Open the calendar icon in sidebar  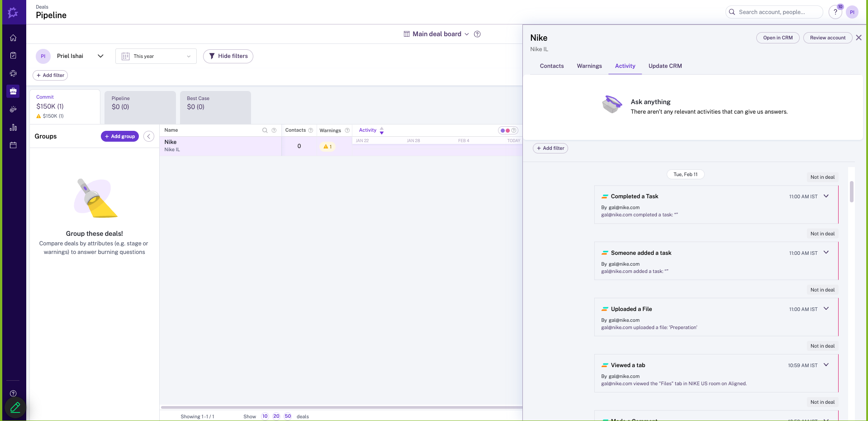click(13, 145)
